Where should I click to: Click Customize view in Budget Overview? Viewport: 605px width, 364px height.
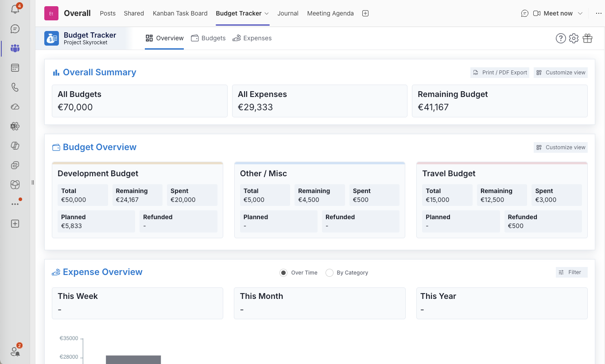(561, 147)
